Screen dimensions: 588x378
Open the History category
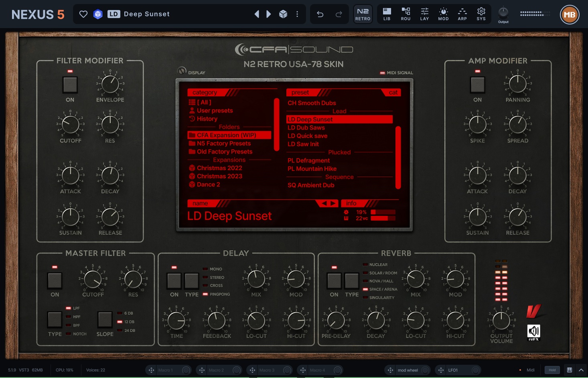pos(203,119)
